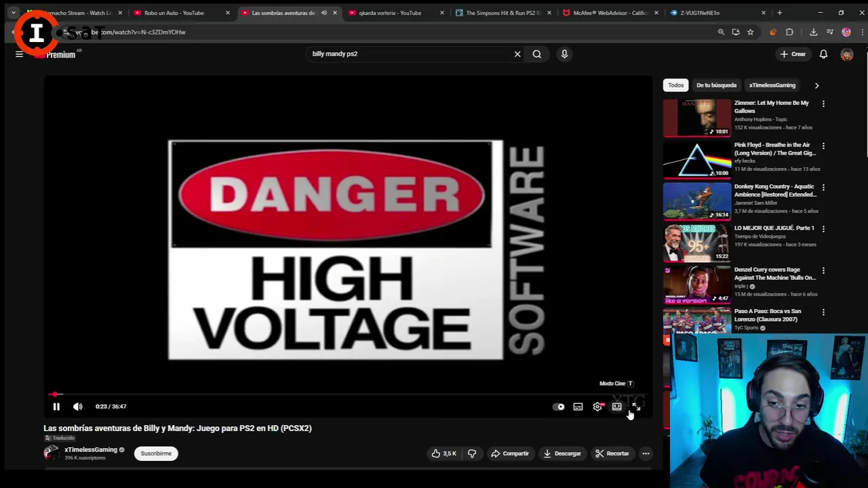This screenshot has height=488, width=868.
Task: Open xTimelessGaming channel name link
Action: [91, 450]
